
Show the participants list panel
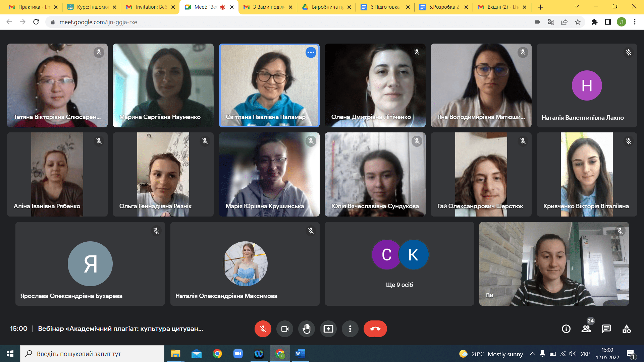(x=586, y=329)
